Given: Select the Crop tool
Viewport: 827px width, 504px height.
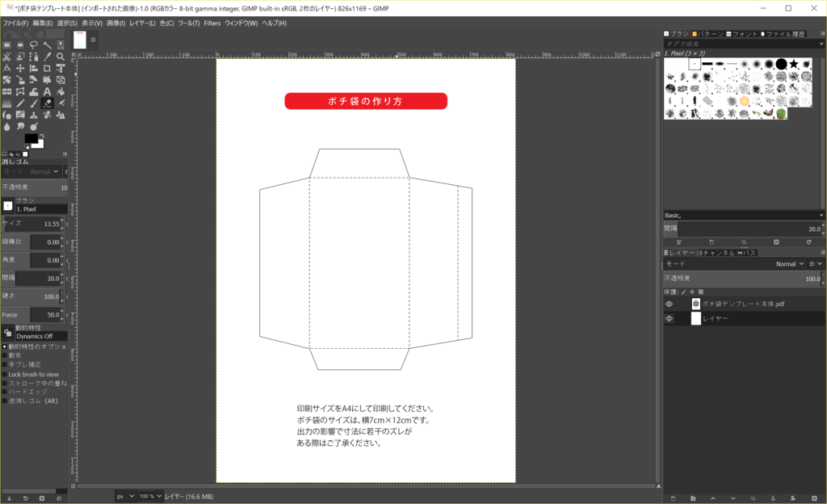Looking at the screenshot, I should pos(45,69).
